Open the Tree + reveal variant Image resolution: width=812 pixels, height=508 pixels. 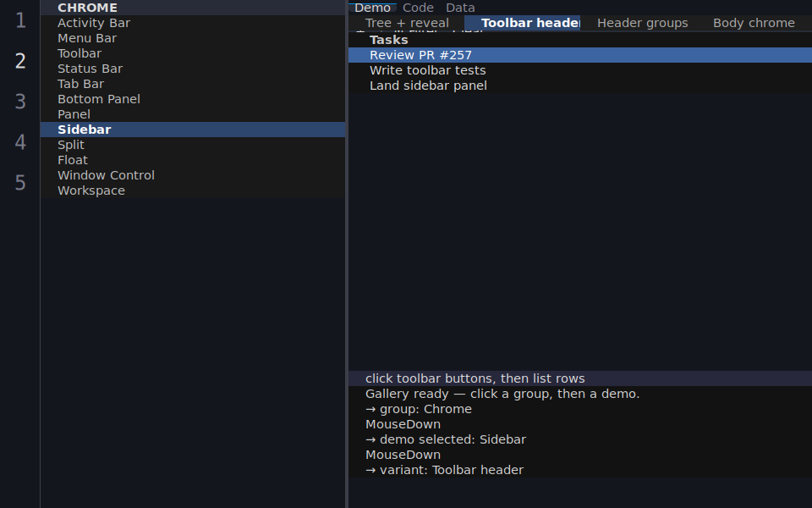tap(407, 23)
